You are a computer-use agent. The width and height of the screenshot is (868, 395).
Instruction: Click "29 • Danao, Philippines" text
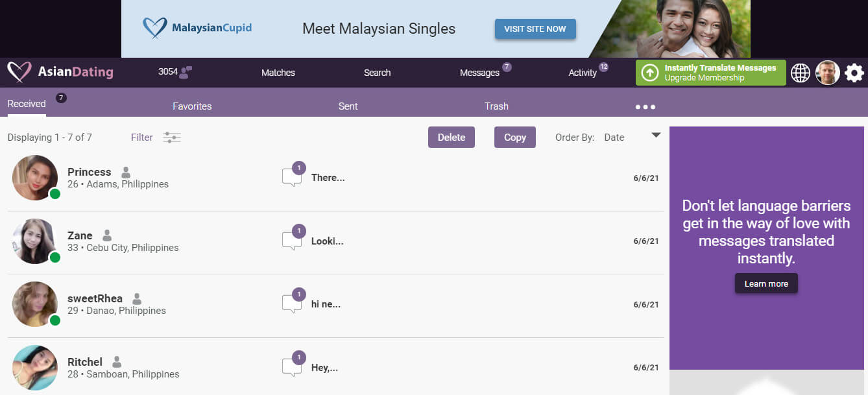click(117, 311)
